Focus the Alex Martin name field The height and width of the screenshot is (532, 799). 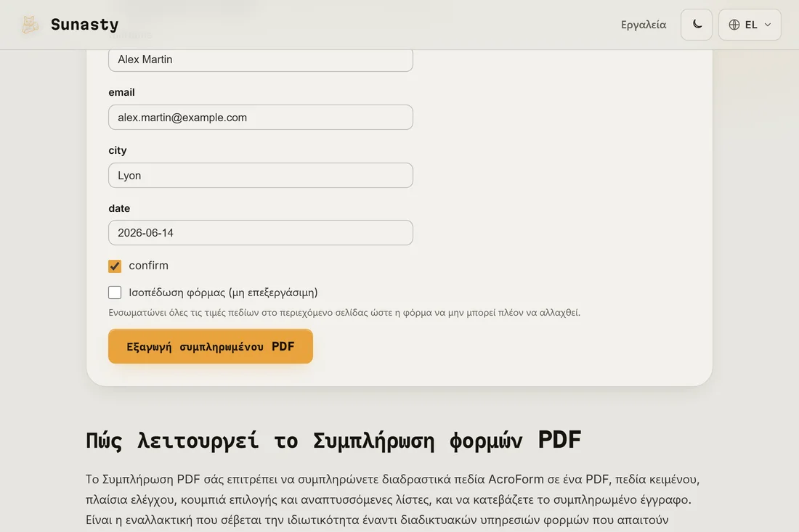click(x=260, y=60)
